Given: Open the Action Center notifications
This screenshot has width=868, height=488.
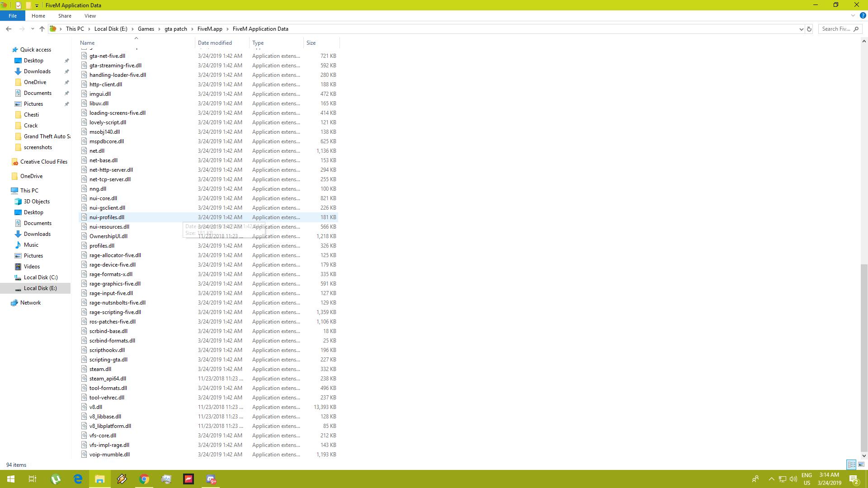Looking at the screenshot, I should (854, 479).
